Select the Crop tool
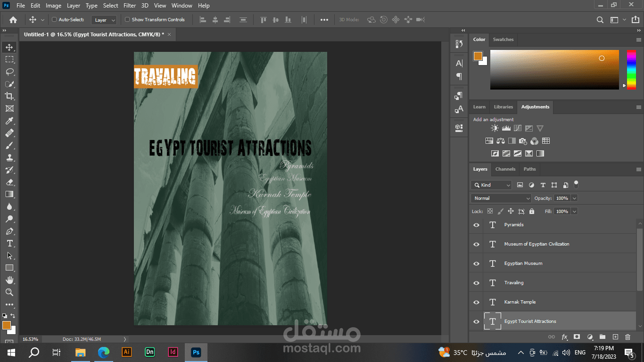The width and height of the screenshot is (644, 362). coord(9,96)
